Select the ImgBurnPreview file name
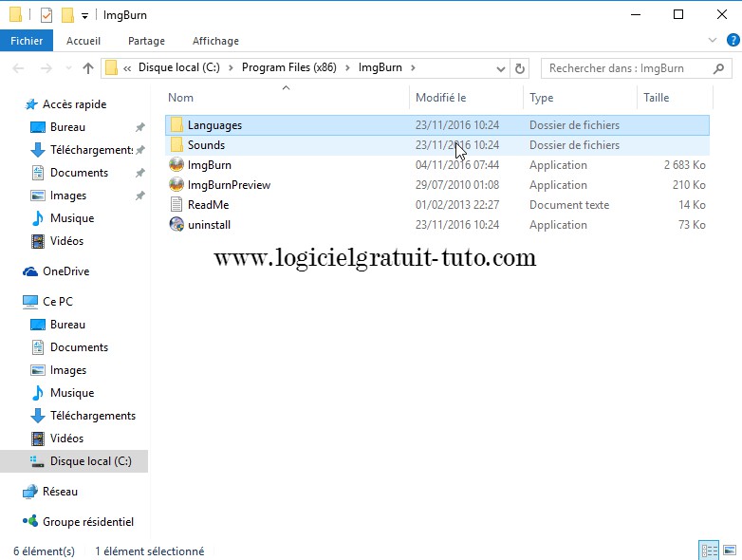The image size is (742, 560). coord(229,185)
